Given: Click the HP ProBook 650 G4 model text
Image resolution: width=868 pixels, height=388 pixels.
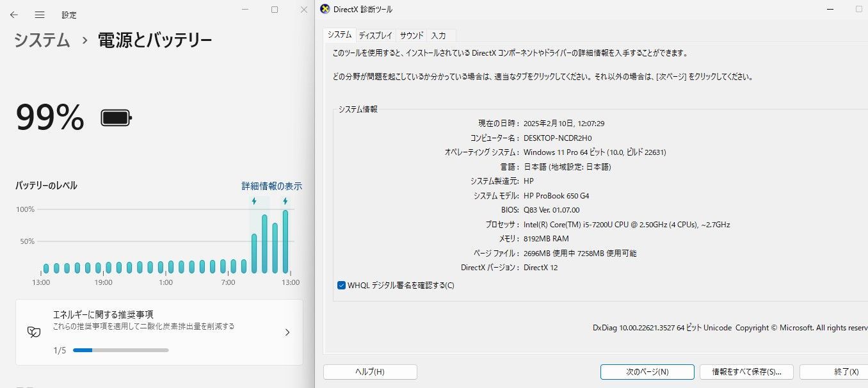Looking at the screenshot, I should click(556, 195).
